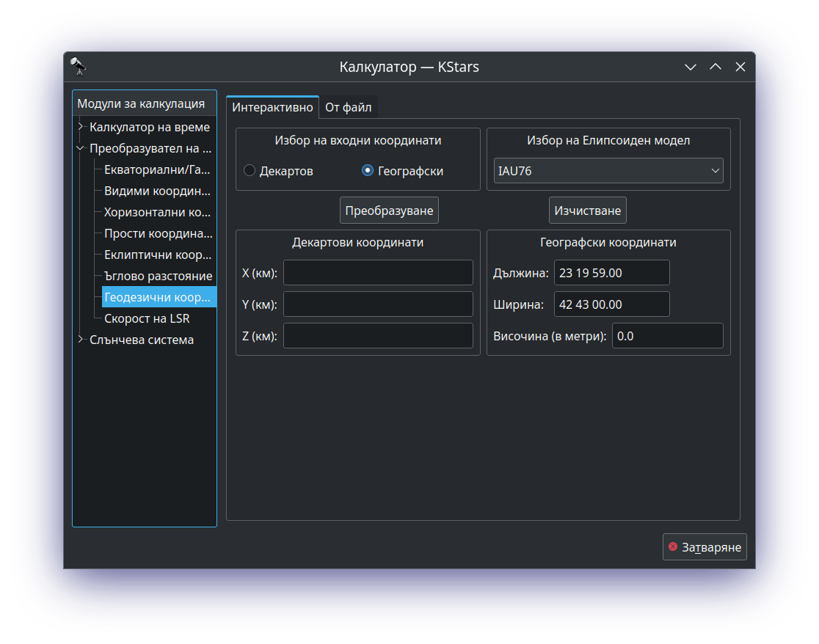Click the X (км) input field
Viewport: 819px width, 644px height.
tap(378, 273)
